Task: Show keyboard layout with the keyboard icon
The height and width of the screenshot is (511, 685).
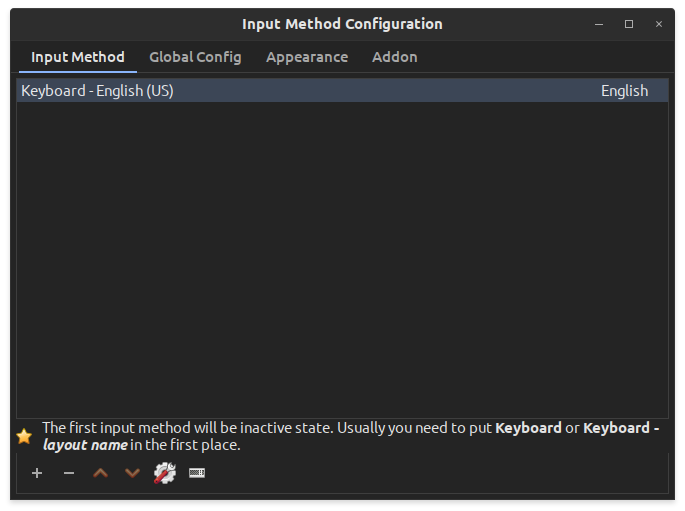Action: 197,473
